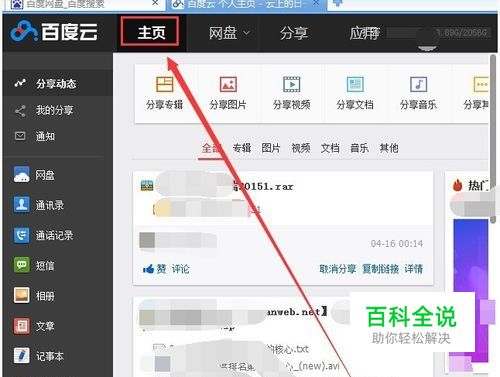Open the 通话记录 call log icon
This screenshot has height=377, width=500.
[22, 235]
